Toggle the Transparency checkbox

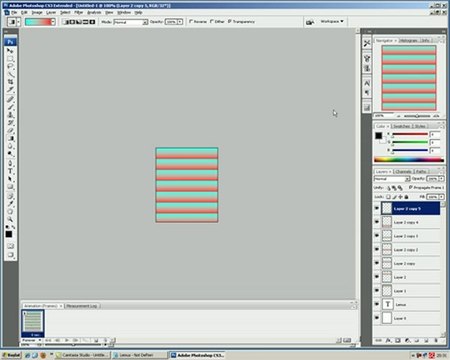(x=230, y=21)
